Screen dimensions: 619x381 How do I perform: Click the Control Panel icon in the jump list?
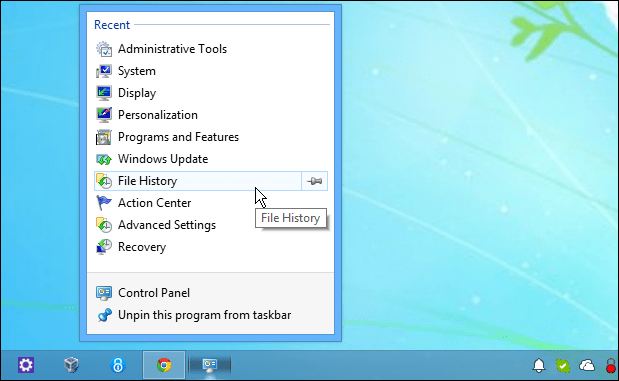[104, 293]
